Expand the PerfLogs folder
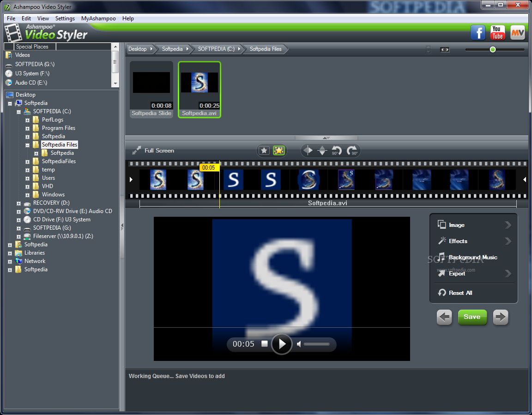Viewport: 532px width, 415px height. point(28,120)
